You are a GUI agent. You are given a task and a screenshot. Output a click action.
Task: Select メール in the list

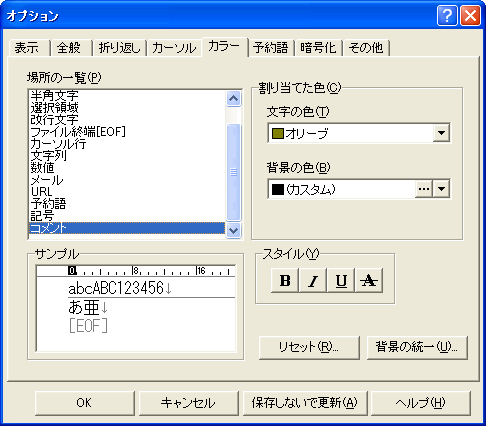(127, 180)
